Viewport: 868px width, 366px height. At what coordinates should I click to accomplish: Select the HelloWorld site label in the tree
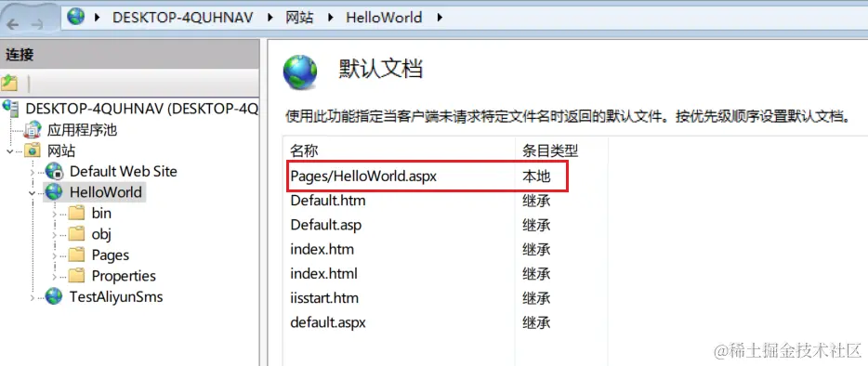point(106,192)
